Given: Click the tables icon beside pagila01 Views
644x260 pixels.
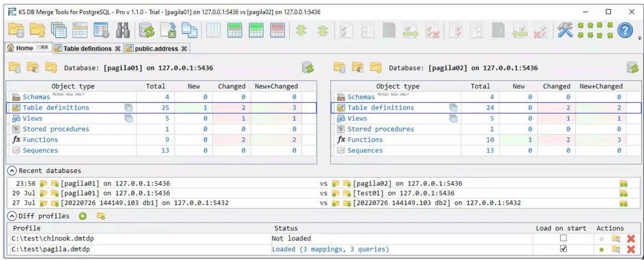Looking at the screenshot, I should (x=129, y=118).
